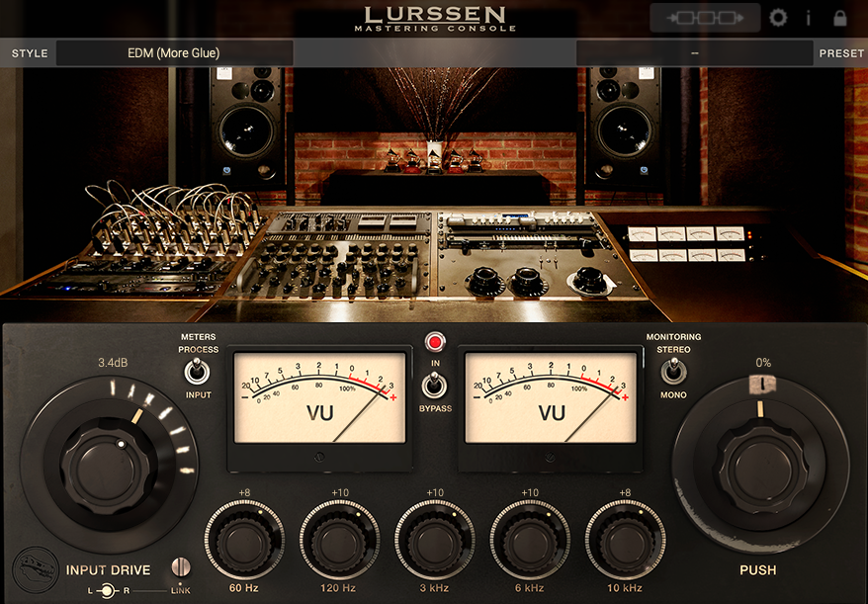Open the PRESET dropdown field

click(x=695, y=53)
